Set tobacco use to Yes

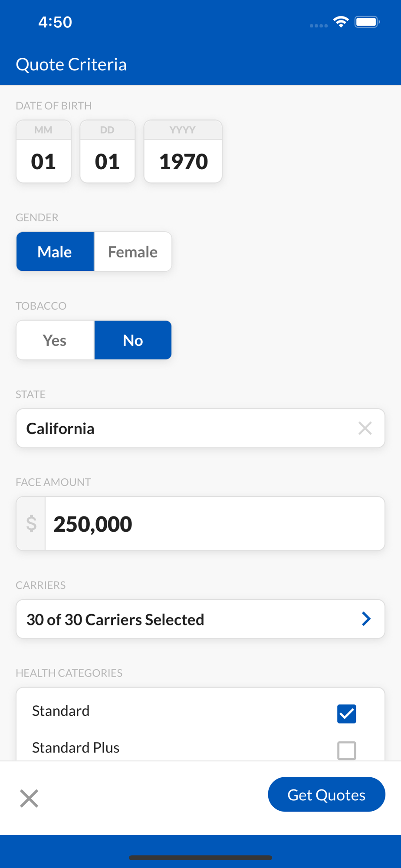[55, 340]
